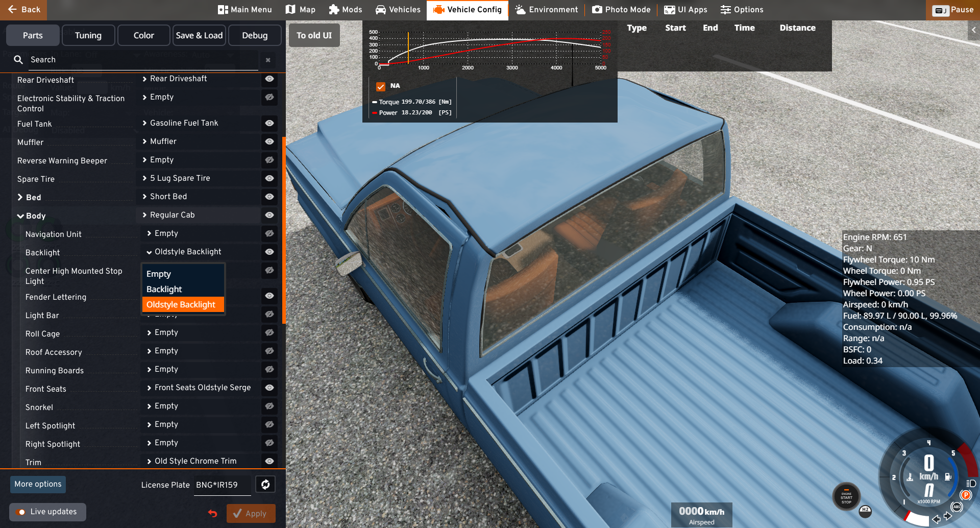Click the left turn signal arrow
980x528 pixels.
point(936,519)
